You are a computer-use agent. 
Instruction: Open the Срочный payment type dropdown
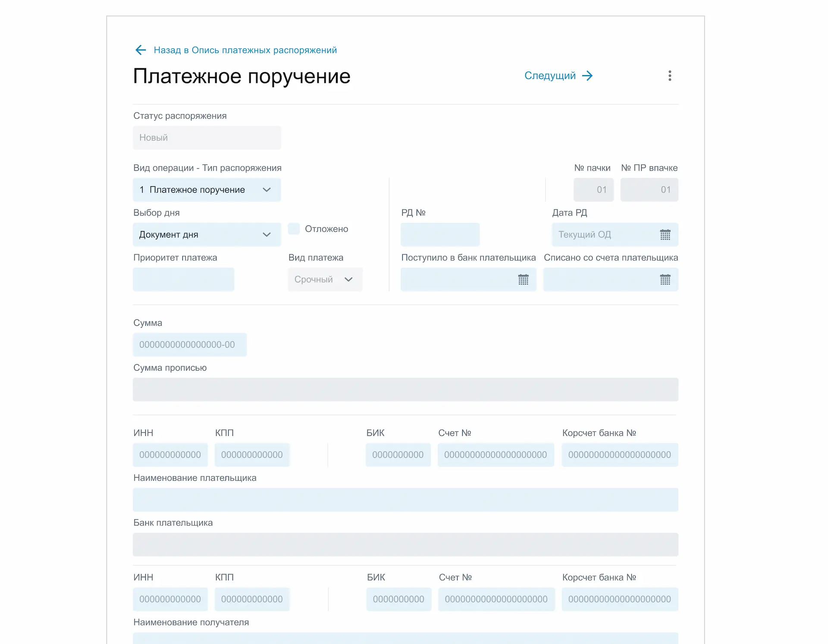click(325, 279)
